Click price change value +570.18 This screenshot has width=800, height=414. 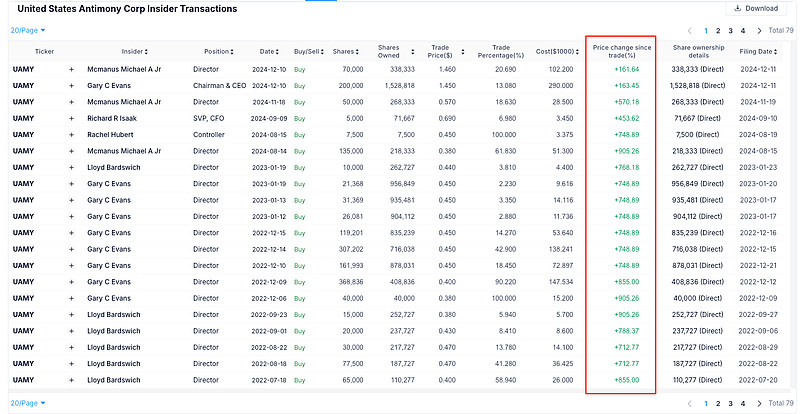(627, 102)
